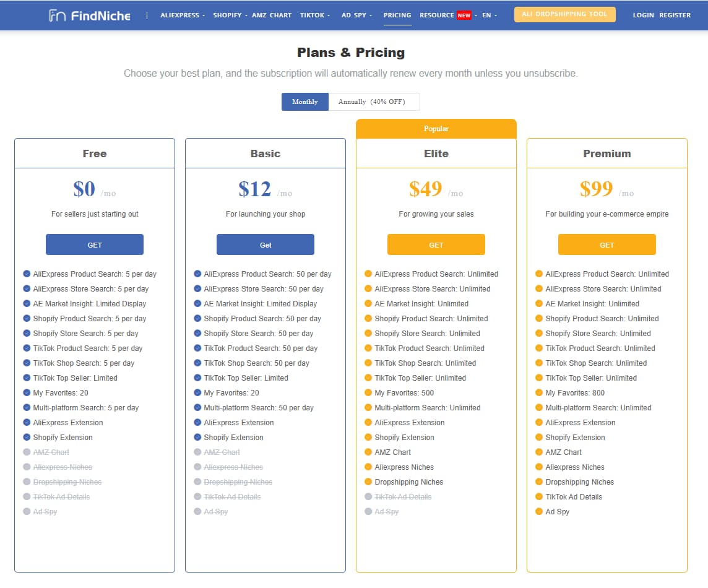Switch to Monthly billing
Image resolution: width=708 pixels, height=588 pixels.
coord(304,102)
